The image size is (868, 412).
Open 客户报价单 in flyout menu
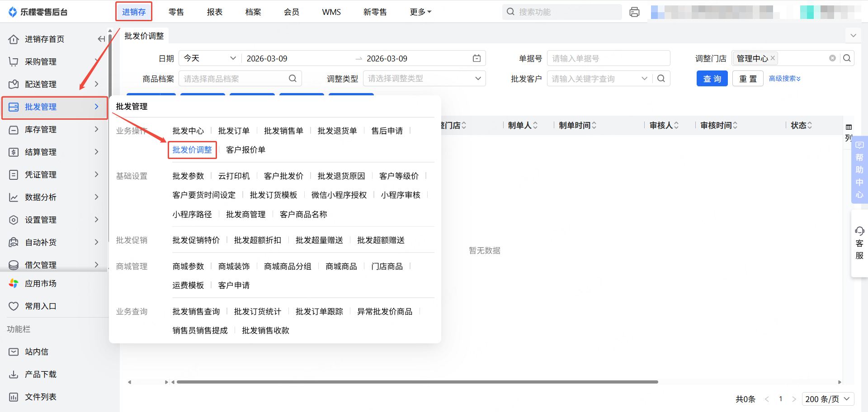click(x=245, y=150)
